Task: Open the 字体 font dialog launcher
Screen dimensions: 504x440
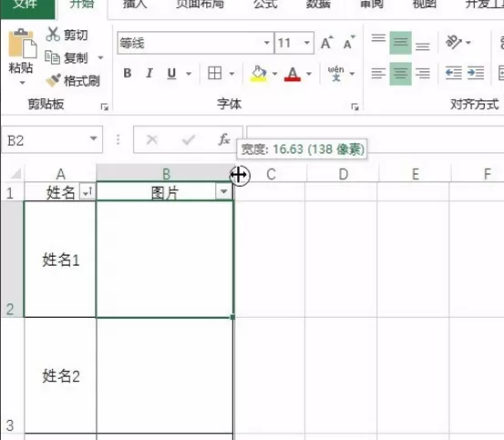Action: (x=355, y=107)
